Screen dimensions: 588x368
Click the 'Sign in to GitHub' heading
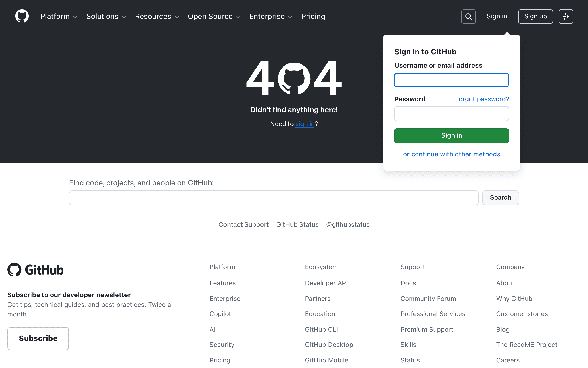[x=425, y=52]
